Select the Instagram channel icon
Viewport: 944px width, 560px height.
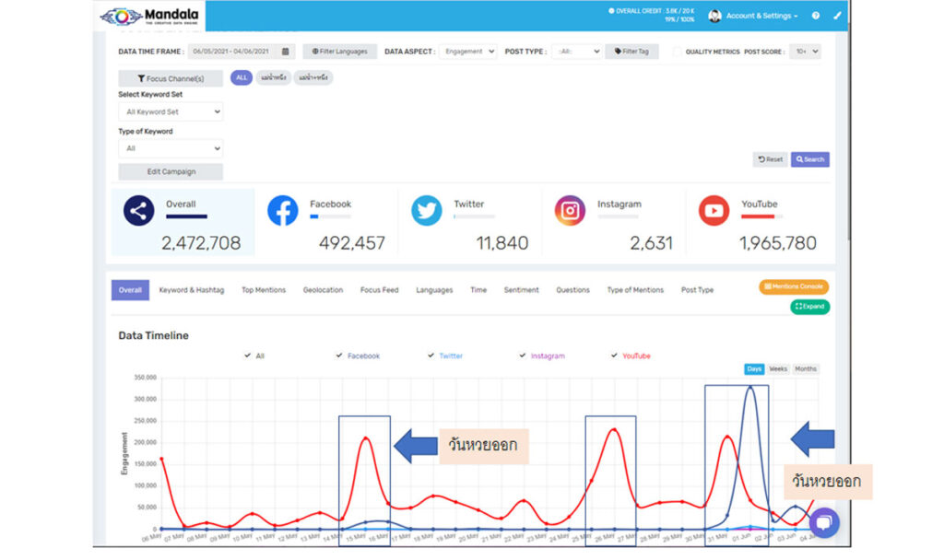click(570, 211)
